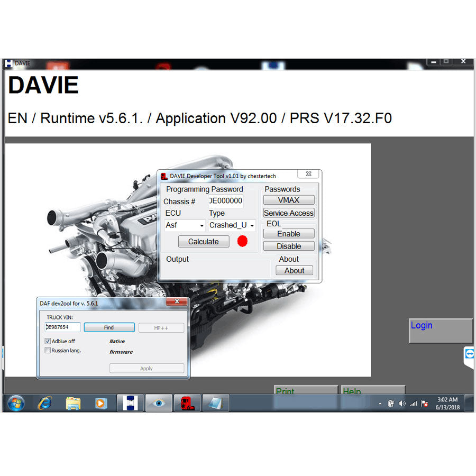The image size is (476, 476).
Task: Switch to DAVIE app in the taskbar
Action: tap(130, 403)
